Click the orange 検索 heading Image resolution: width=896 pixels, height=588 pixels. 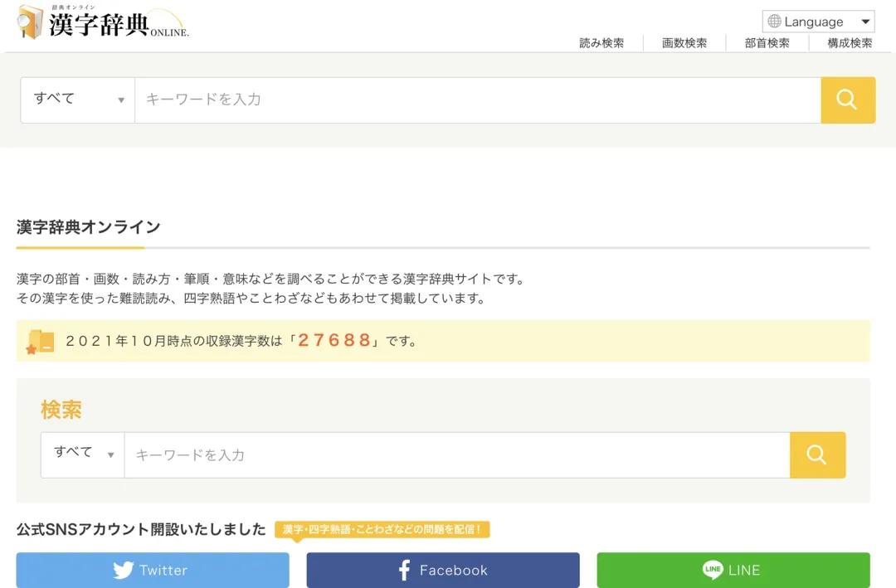[61, 410]
